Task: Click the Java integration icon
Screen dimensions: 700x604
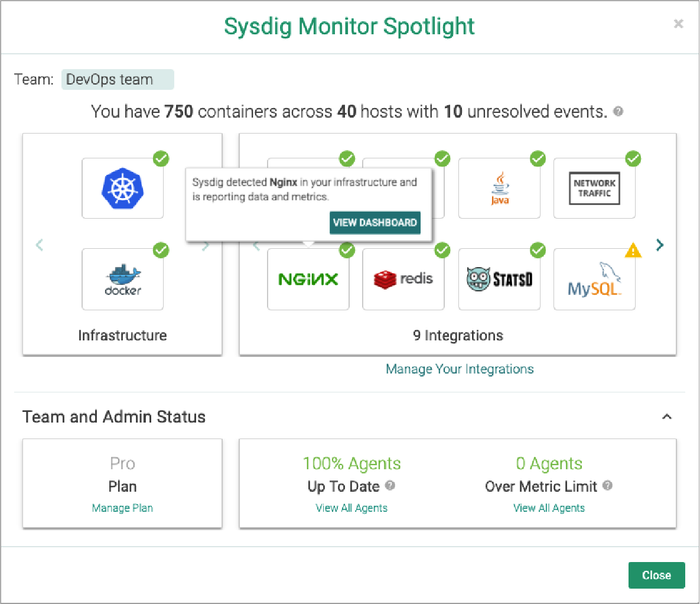Action: (499, 188)
